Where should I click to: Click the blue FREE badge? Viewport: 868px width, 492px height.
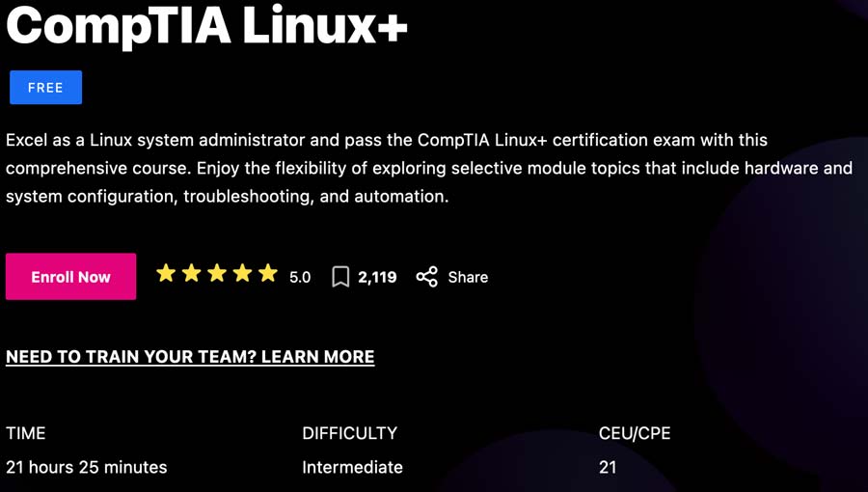click(46, 88)
